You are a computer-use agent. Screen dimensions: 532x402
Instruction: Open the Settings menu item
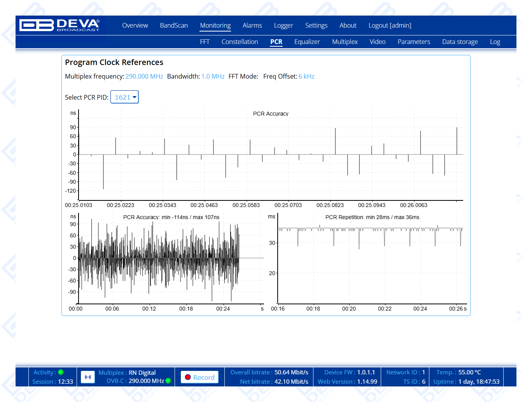[x=316, y=26]
